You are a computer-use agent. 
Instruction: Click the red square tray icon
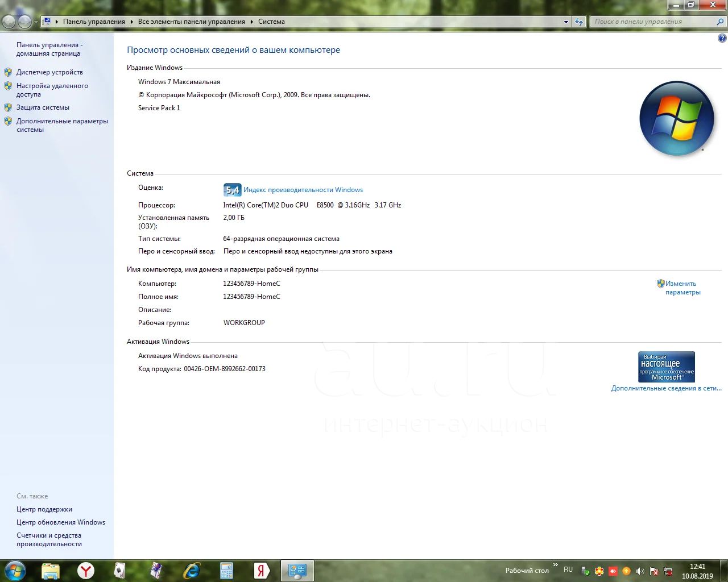[613, 571]
